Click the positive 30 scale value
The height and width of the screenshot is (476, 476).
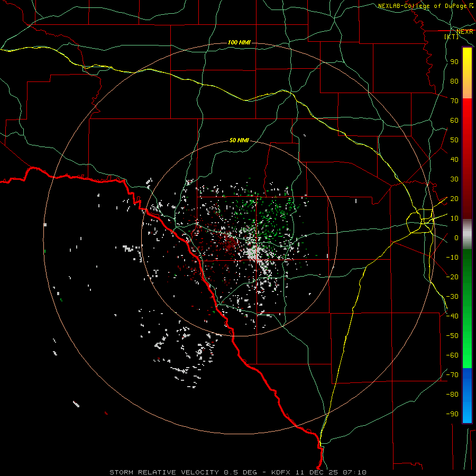pos(454,179)
